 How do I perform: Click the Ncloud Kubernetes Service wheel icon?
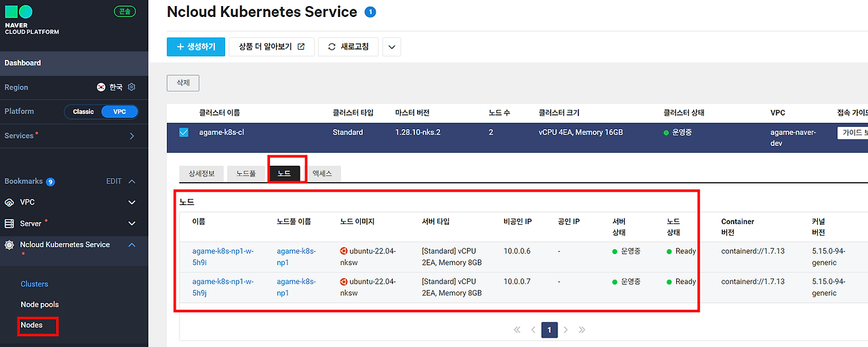(9, 244)
